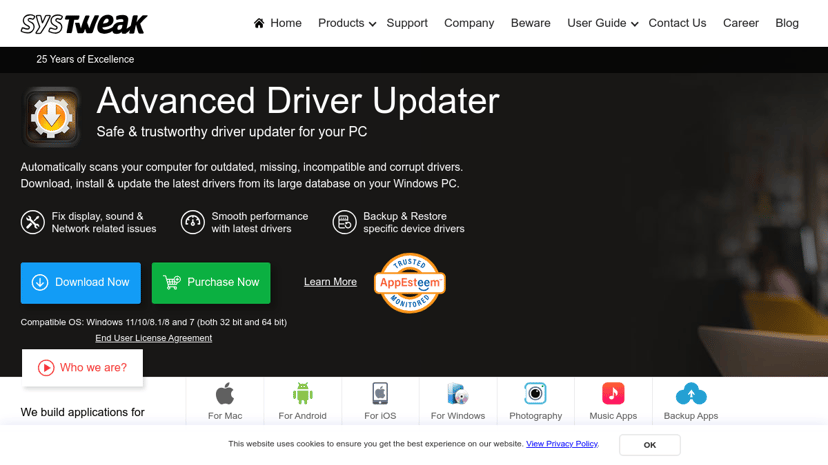Click the AppEsteem trusted badge
This screenshot has height=465, width=828.
pyautogui.click(x=410, y=283)
